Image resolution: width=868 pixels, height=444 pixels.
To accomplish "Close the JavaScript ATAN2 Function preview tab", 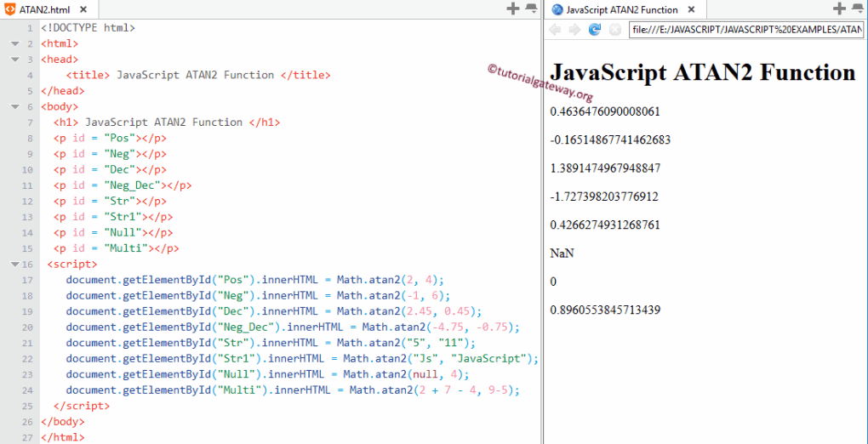I will (690, 10).
